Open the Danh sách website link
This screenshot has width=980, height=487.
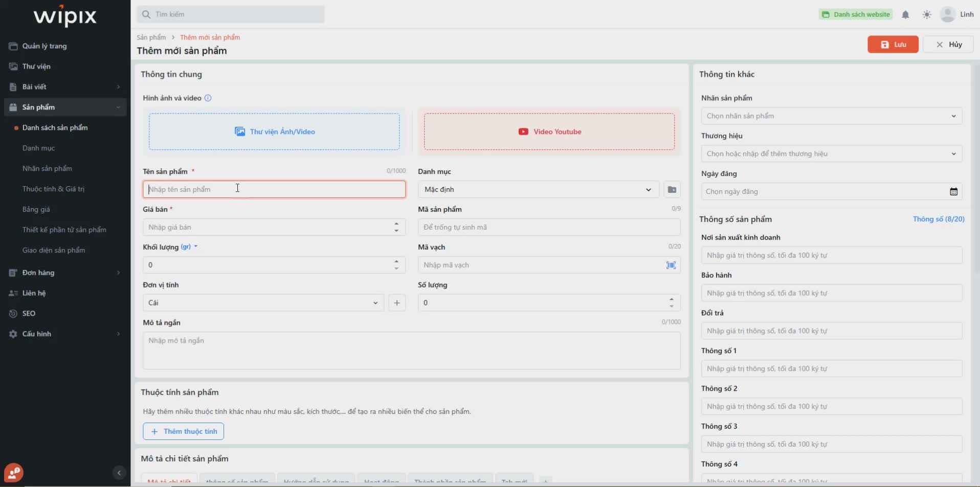(856, 14)
